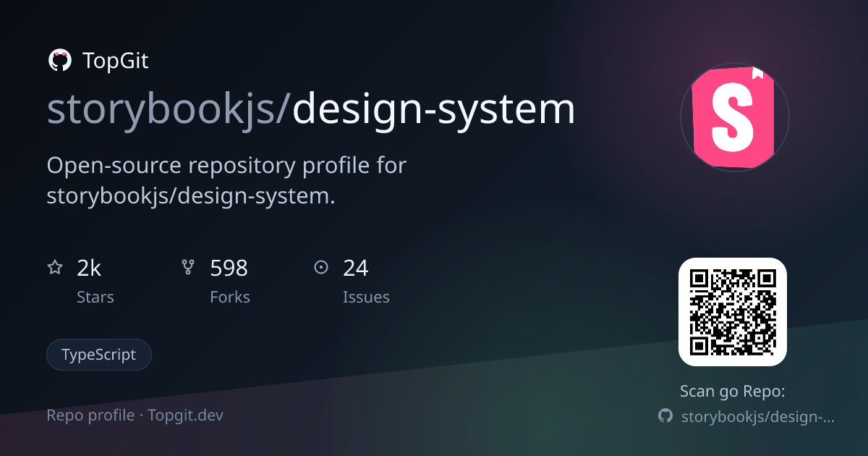The width and height of the screenshot is (868, 456).
Task: Click the fork icon beside 598
Action: coord(188,268)
